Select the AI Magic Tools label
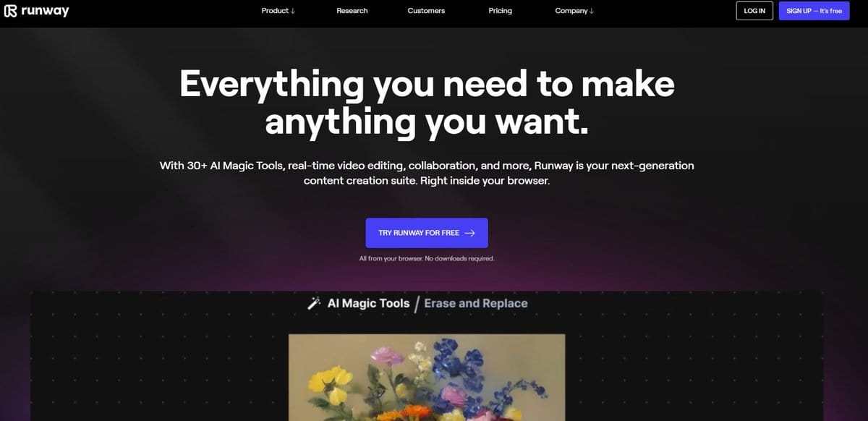The width and height of the screenshot is (868, 421). (368, 304)
